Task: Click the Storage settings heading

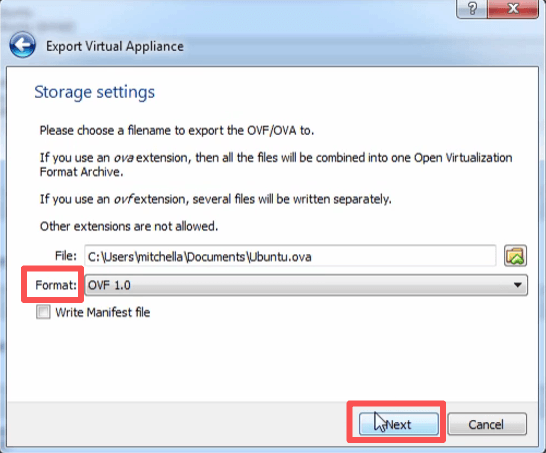Action: pos(94,93)
